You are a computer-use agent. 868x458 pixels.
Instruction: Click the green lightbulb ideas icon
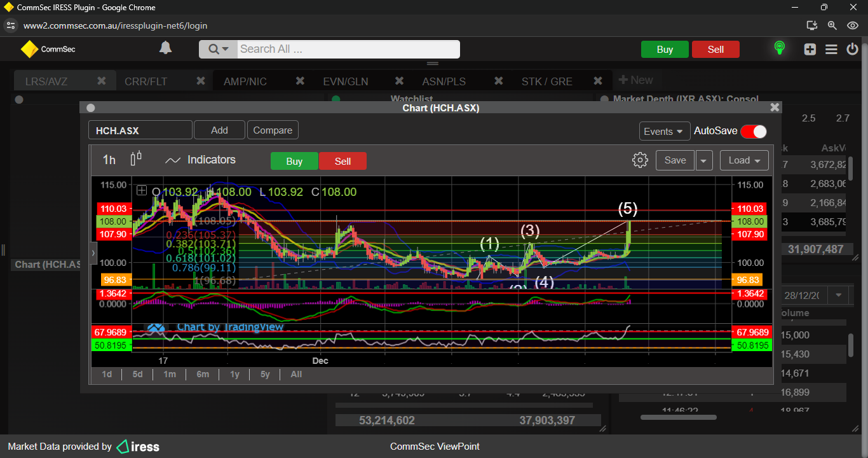(779, 48)
